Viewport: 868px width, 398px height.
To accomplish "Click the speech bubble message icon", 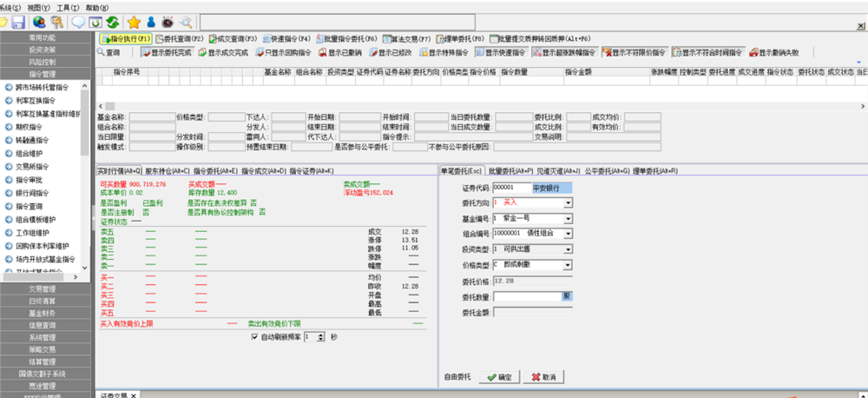I will click(79, 23).
